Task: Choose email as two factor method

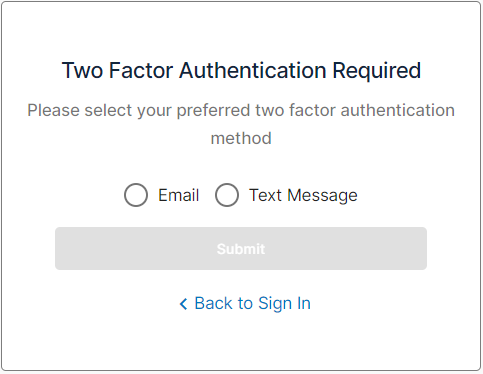Action: [136, 195]
